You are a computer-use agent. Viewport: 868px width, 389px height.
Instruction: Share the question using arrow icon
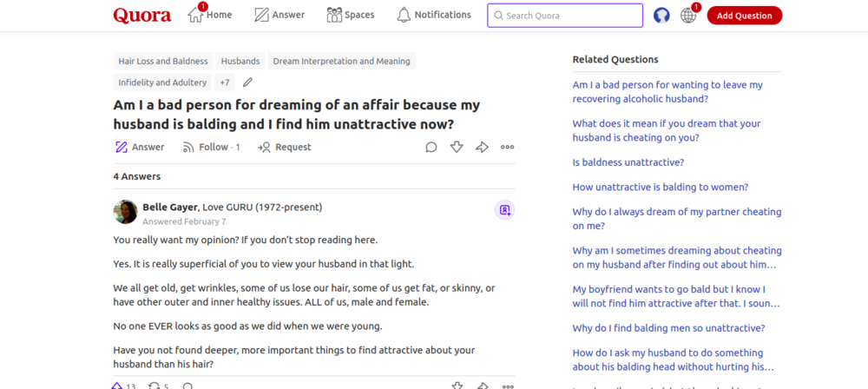tap(482, 147)
